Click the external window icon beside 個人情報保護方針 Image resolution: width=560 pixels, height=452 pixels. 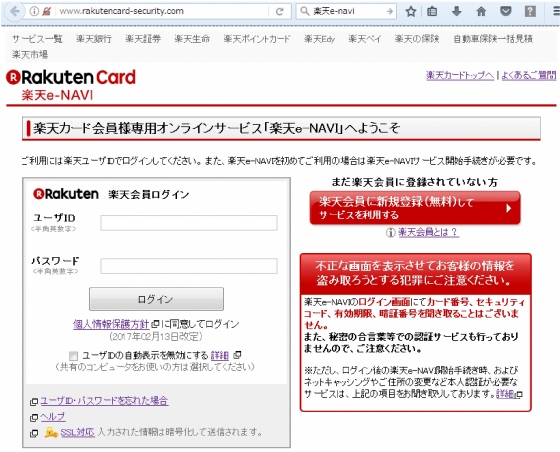(155, 324)
